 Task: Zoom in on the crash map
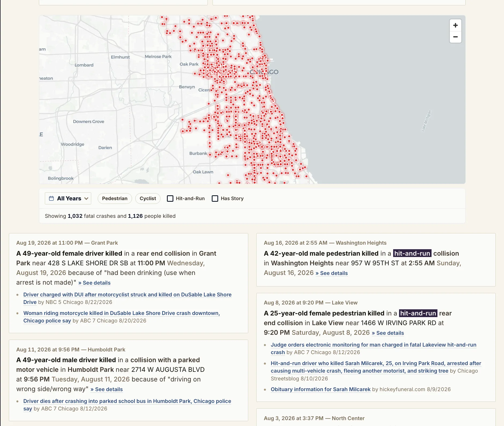(455, 25)
